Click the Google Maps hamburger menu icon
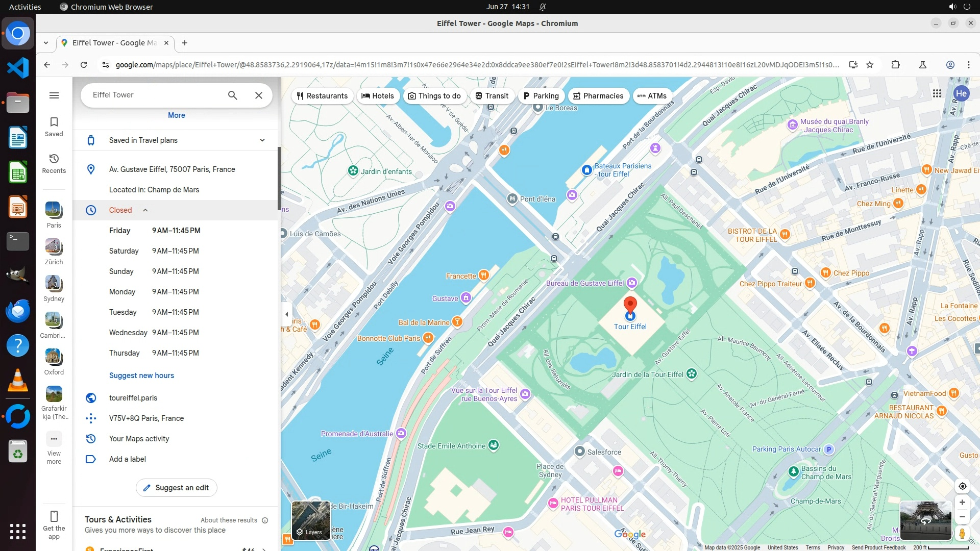Image resolution: width=980 pixels, height=551 pixels. (x=54, y=95)
